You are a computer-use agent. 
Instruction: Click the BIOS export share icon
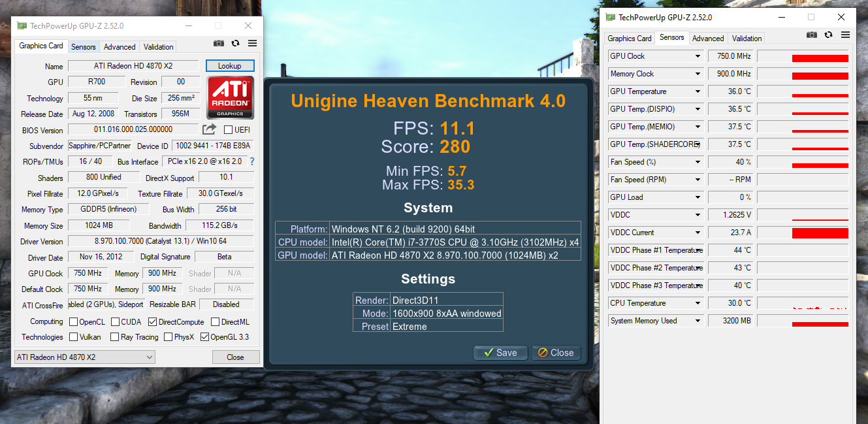click(209, 129)
